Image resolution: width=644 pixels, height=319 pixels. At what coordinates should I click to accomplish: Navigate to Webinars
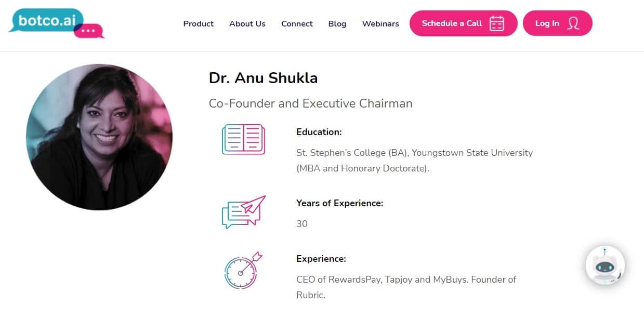pyautogui.click(x=380, y=23)
